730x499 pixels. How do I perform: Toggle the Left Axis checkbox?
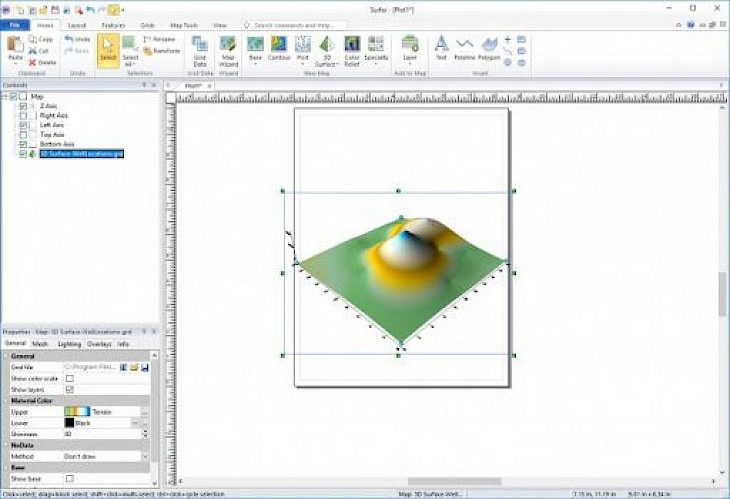(23, 125)
